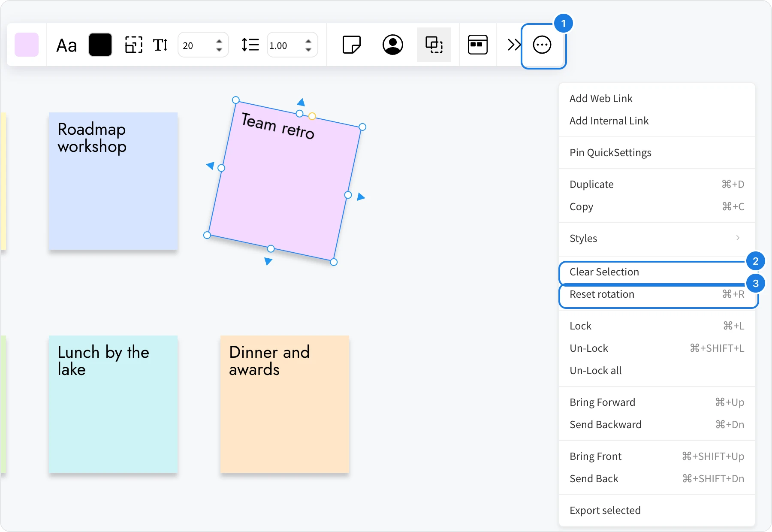Choose Bring Front

click(657, 456)
